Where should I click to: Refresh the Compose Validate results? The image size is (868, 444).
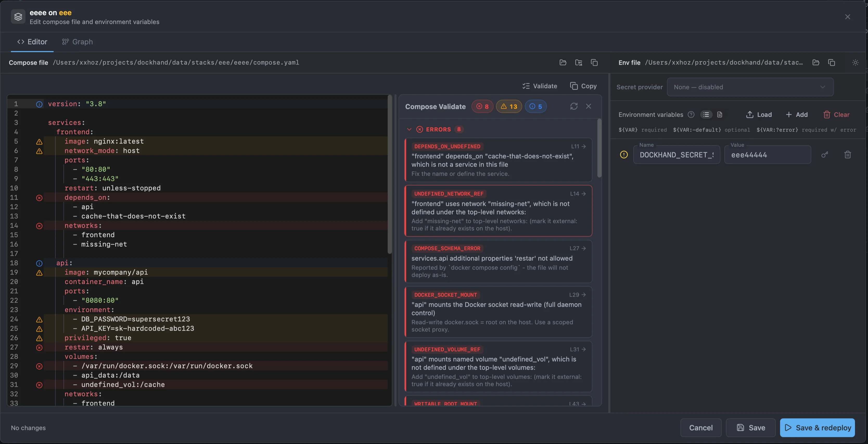[x=574, y=106]
